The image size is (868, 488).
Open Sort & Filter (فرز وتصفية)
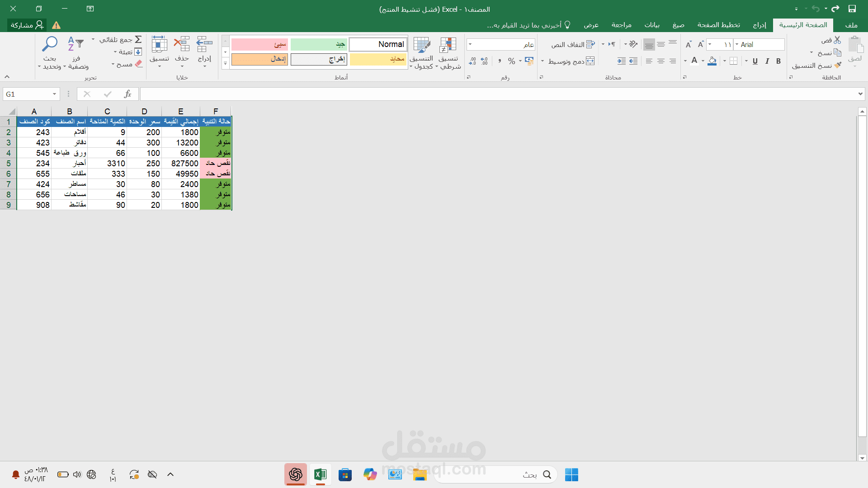coord(76,53)
